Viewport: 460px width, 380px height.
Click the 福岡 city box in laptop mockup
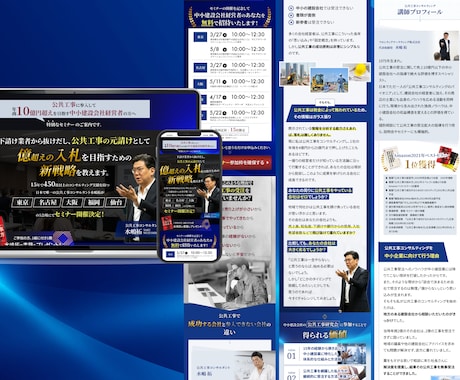94,202
